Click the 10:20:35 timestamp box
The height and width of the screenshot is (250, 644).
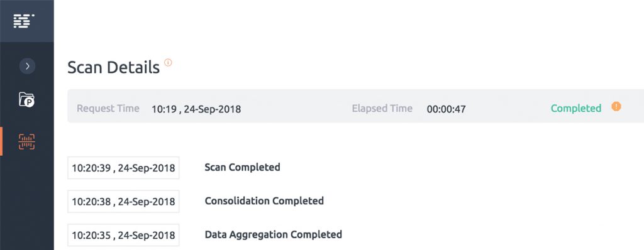123,235
